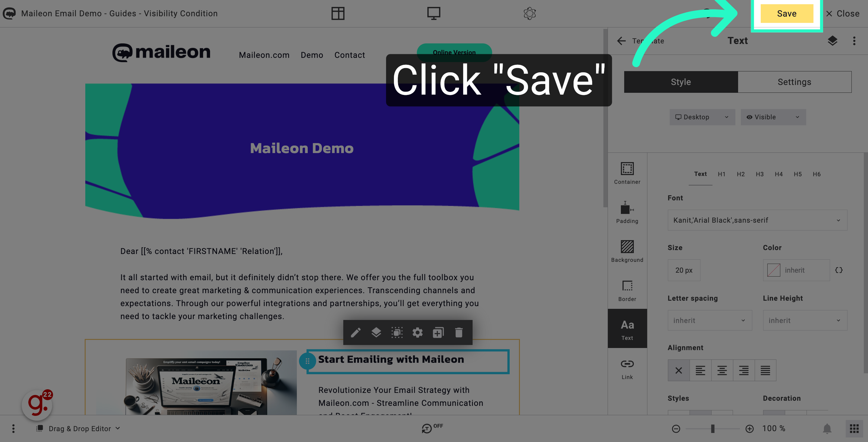Open the three-dot menu in Text panel
The image size is (868, 442).
point(854,41)
